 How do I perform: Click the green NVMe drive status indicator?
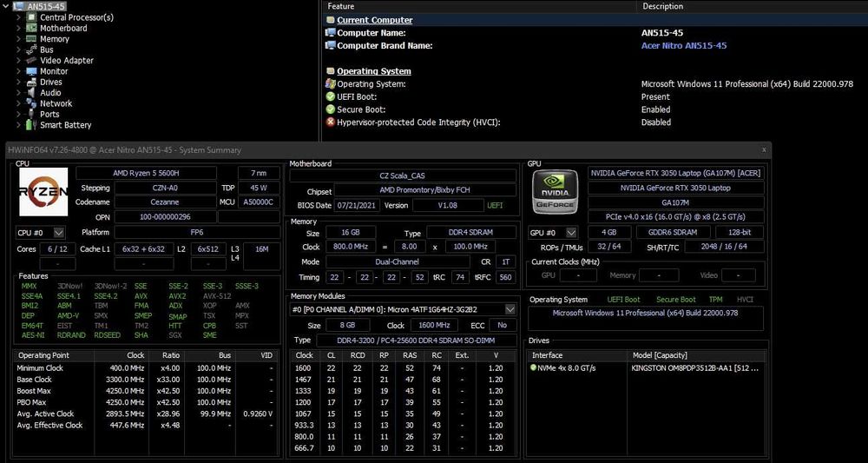click(x=534, y=367)
